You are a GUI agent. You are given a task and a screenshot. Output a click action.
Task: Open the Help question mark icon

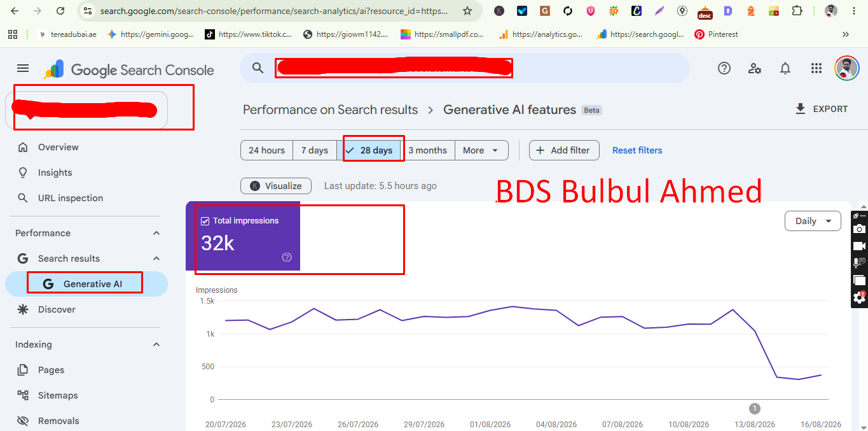point(724,68)
